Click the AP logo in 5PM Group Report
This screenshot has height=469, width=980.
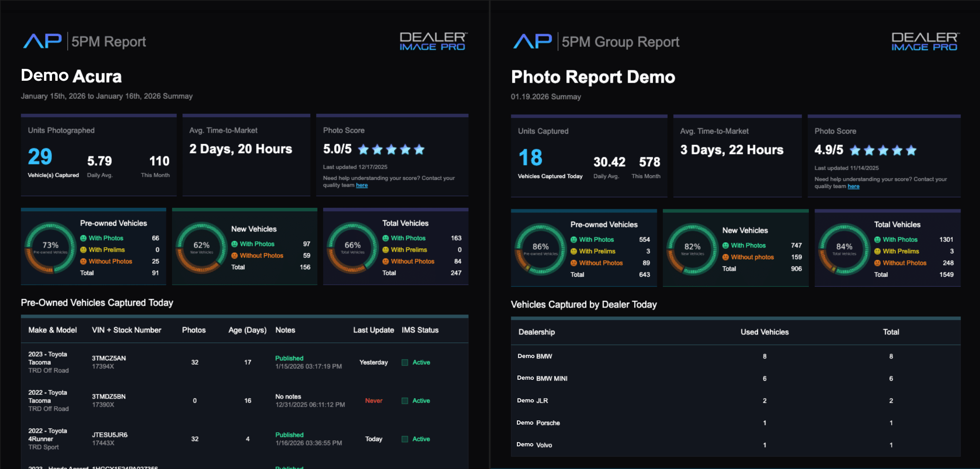[x=533, y=42]
